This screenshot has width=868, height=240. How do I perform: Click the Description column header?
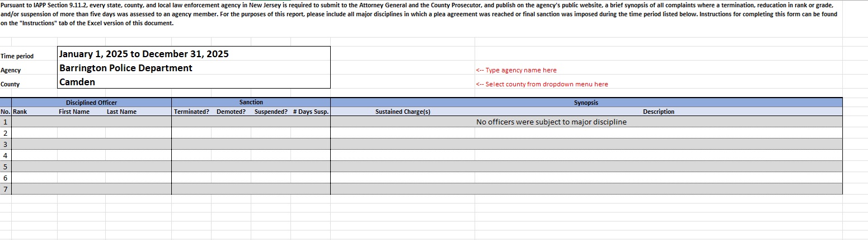pos(658,112)
